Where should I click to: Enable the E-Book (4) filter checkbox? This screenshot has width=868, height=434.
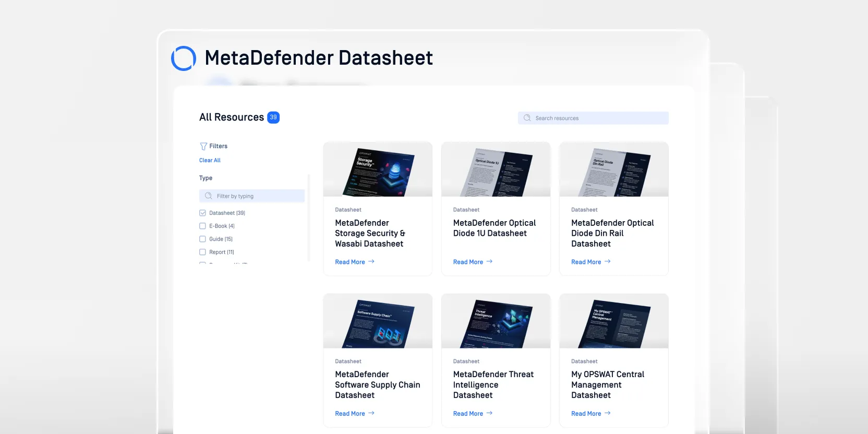[x=202, y=226]
